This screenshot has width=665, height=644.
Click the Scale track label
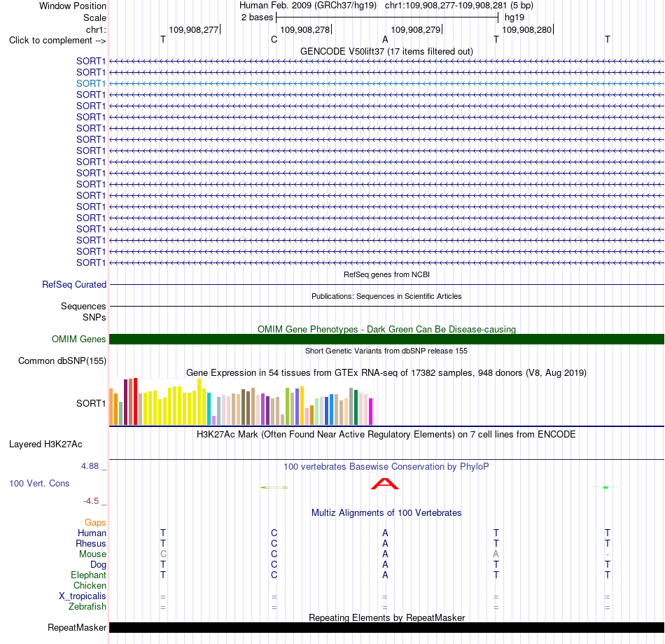[x=94, y=17]
